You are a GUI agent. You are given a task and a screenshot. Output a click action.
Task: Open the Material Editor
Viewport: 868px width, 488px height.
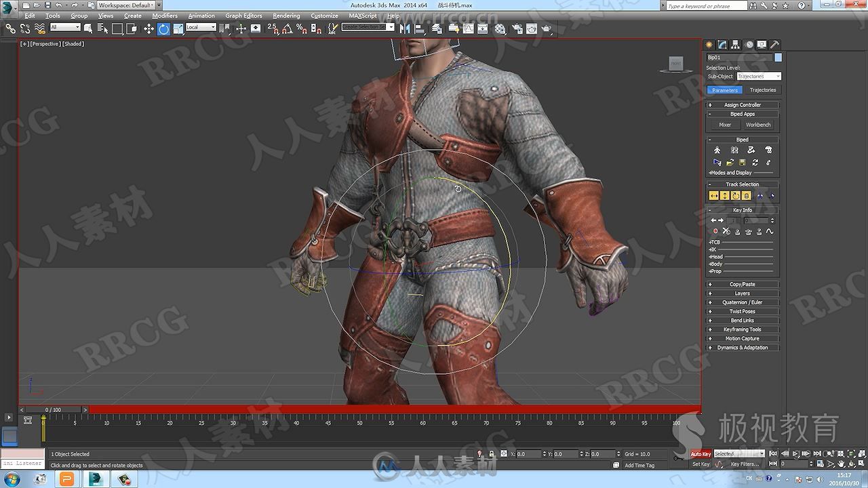(x=500, y=28)
